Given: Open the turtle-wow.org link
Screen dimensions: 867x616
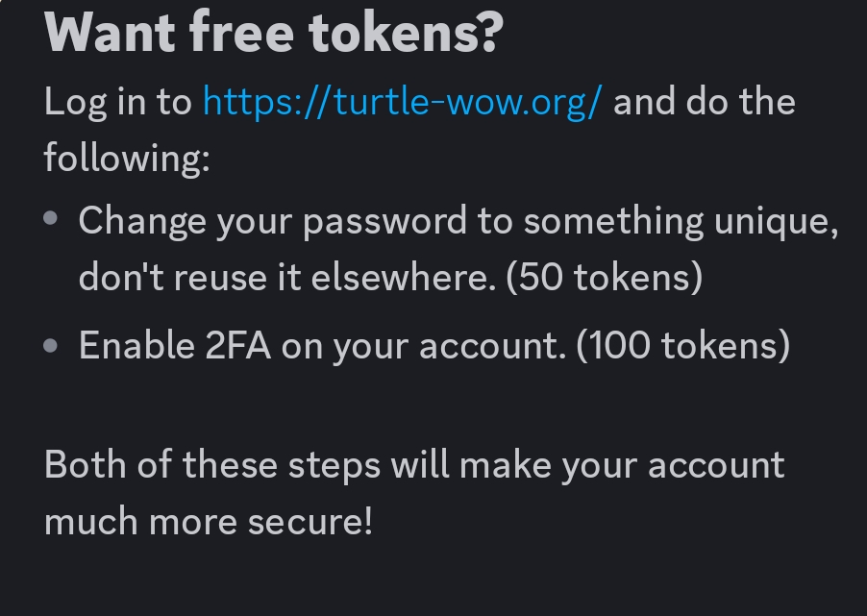Looking at the screenshot, I should (x=403, y=102).
